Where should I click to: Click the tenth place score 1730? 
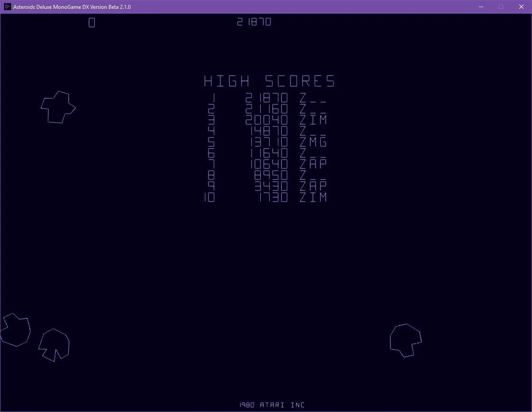273,197
